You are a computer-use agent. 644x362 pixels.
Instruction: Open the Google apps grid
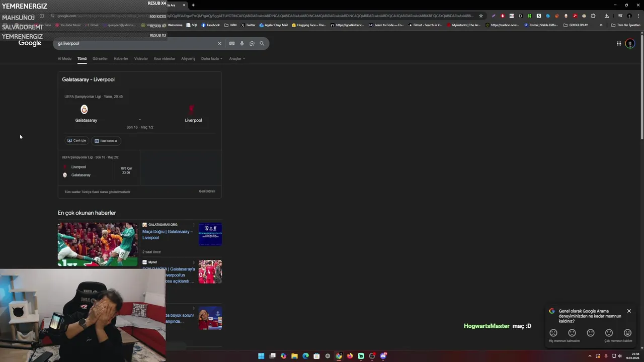coord(619,44)
